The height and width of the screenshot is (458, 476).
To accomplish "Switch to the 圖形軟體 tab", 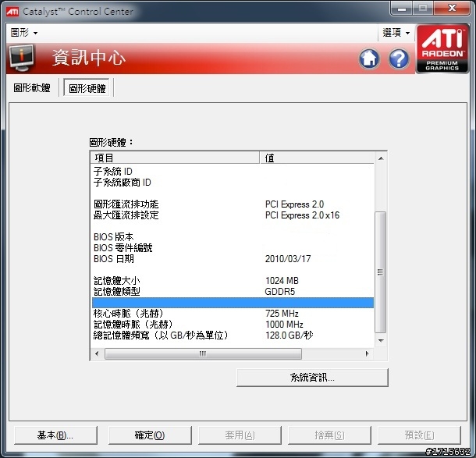I will [32, 88].
